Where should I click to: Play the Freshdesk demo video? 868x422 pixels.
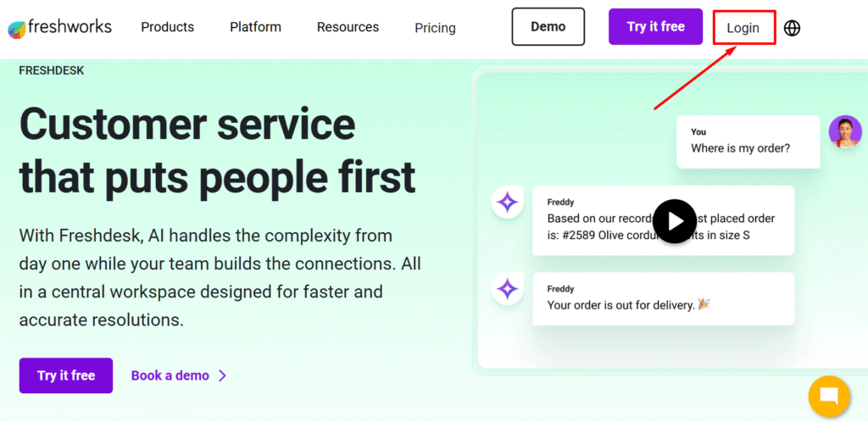(x=674, y=221)
